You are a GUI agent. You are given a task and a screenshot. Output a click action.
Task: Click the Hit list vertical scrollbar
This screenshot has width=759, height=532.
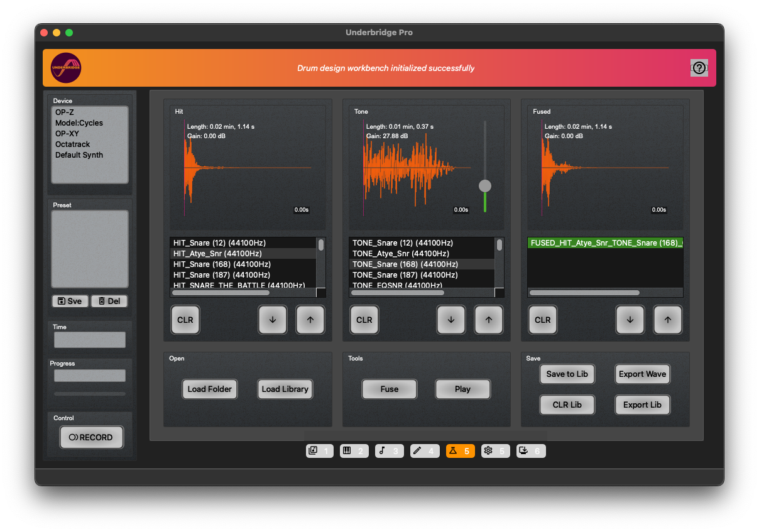pyautogui.click(x=321, y=245)
